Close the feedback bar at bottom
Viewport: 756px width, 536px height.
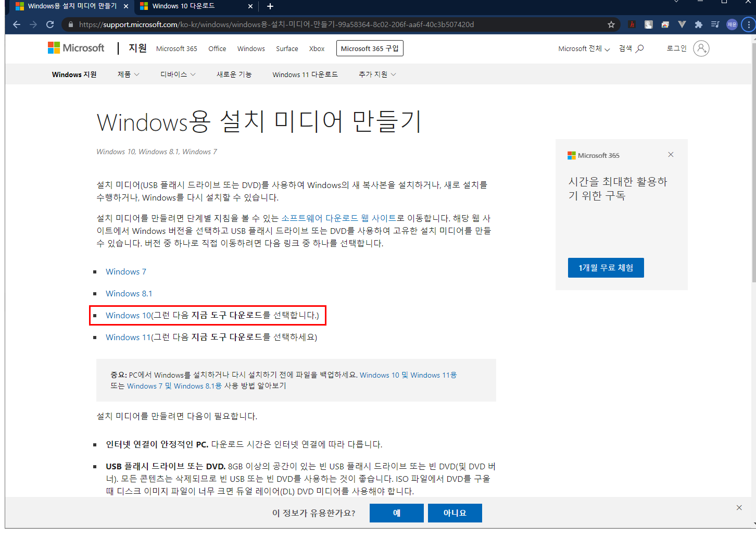click(x=739, y=507)
